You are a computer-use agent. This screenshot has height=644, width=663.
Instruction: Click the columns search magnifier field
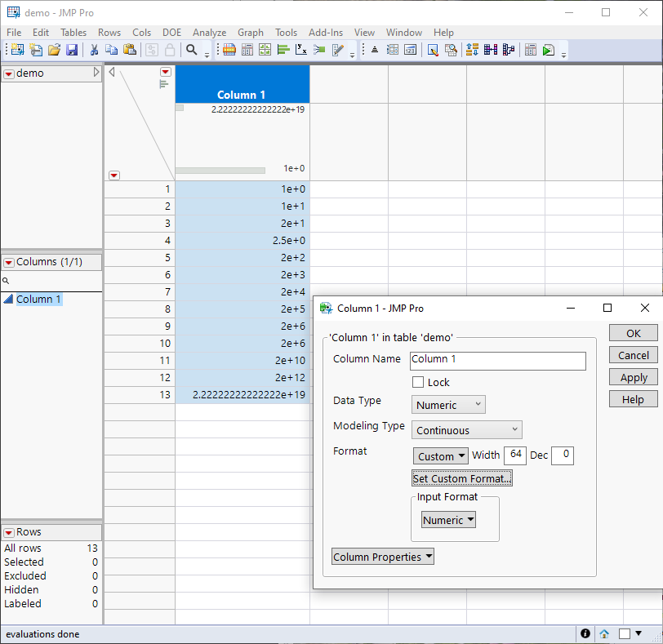point(51,281)
